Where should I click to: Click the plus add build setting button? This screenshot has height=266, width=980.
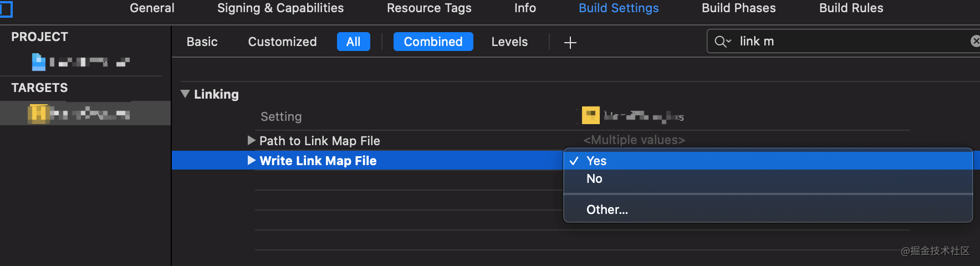[x=570, y=42]
